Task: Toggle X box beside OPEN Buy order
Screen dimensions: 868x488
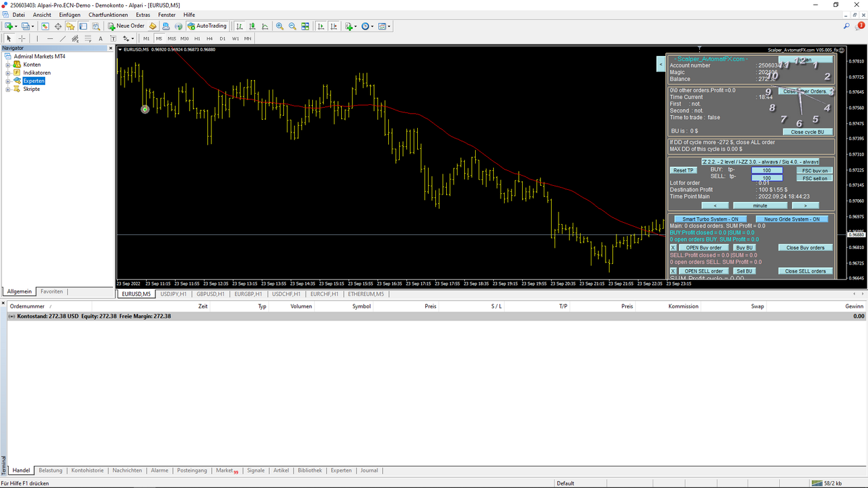Action: point(673,248)
